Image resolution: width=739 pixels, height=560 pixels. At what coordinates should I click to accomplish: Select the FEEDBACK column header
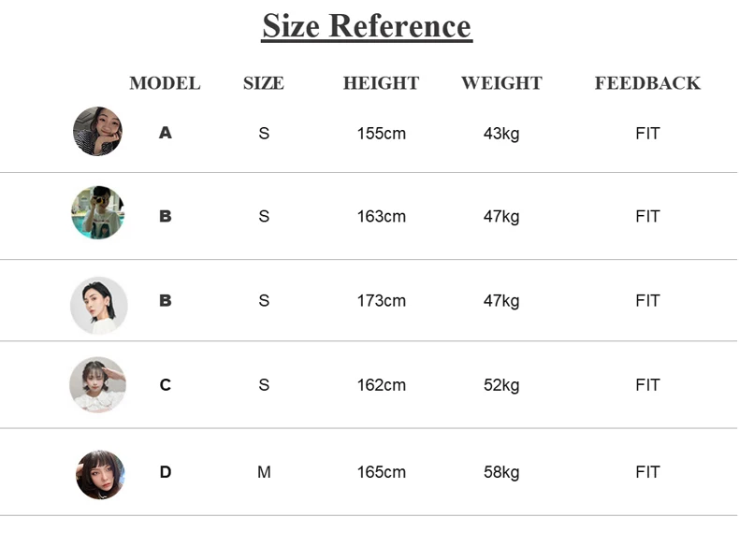pos(647,83)
